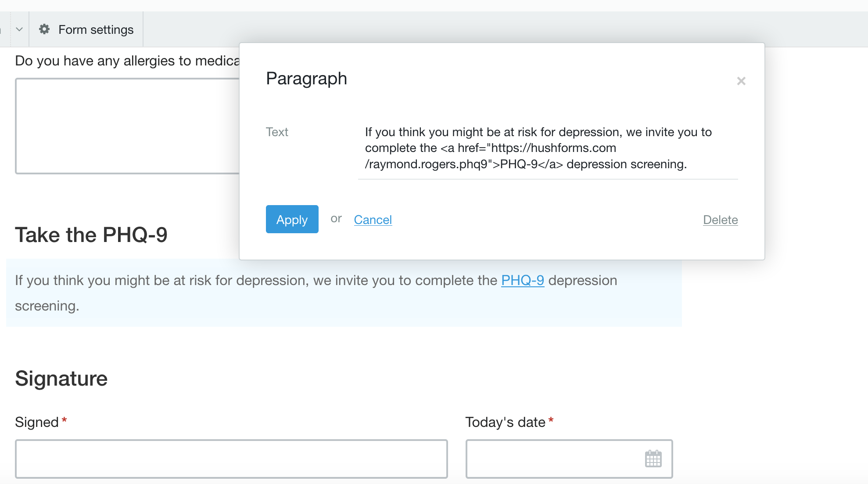Select the Take the PHQ-9 heading
Screen dimensions: 868x484
91,235
